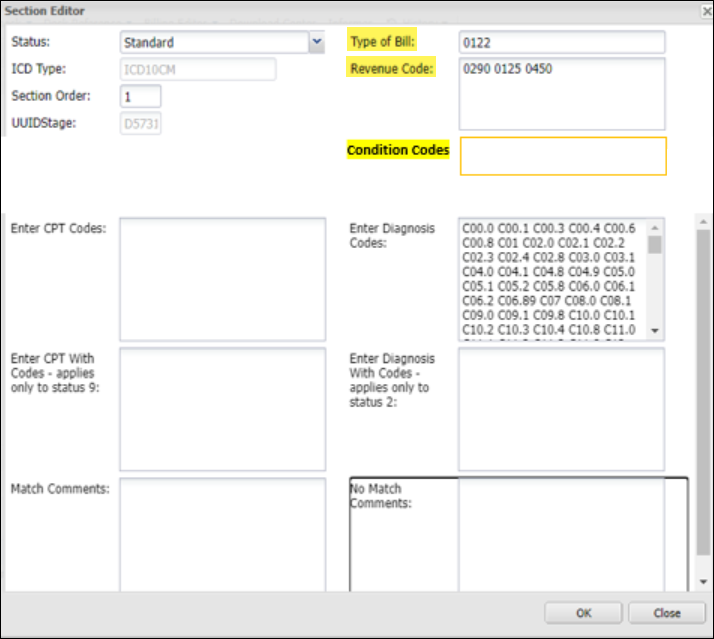Image resolution: width=714 pixels, height=639 pixels.
Task: Click the Enter CPT With Codes area
Action: pyautogui.click(x=222, y=408)
